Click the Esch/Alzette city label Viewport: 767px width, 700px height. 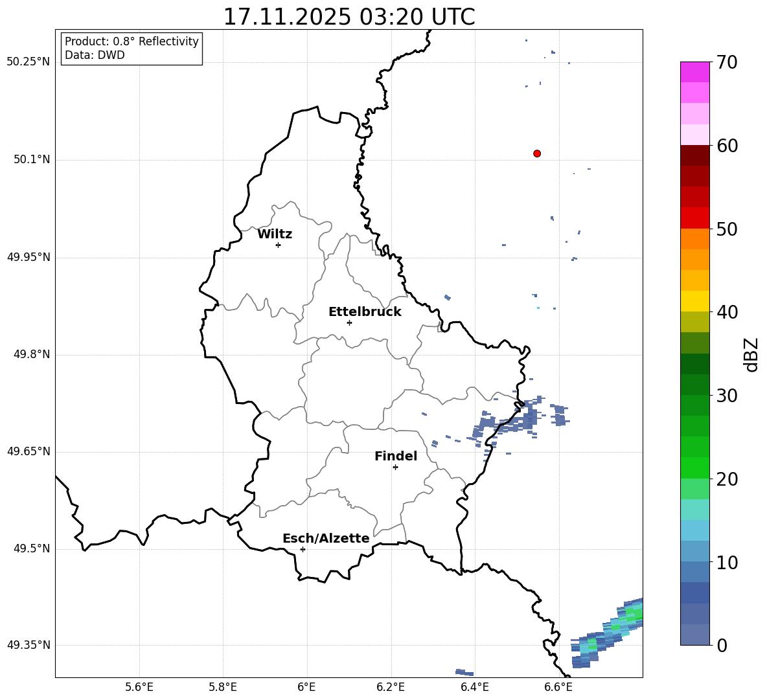pos(326,538)
